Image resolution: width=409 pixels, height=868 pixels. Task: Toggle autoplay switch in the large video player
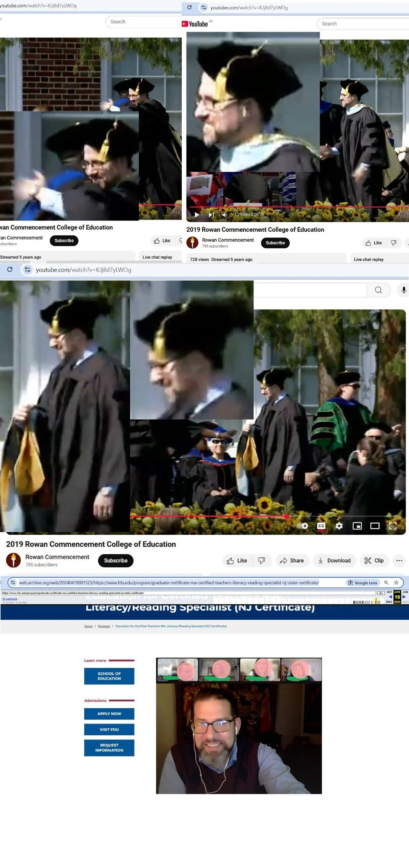302,526
